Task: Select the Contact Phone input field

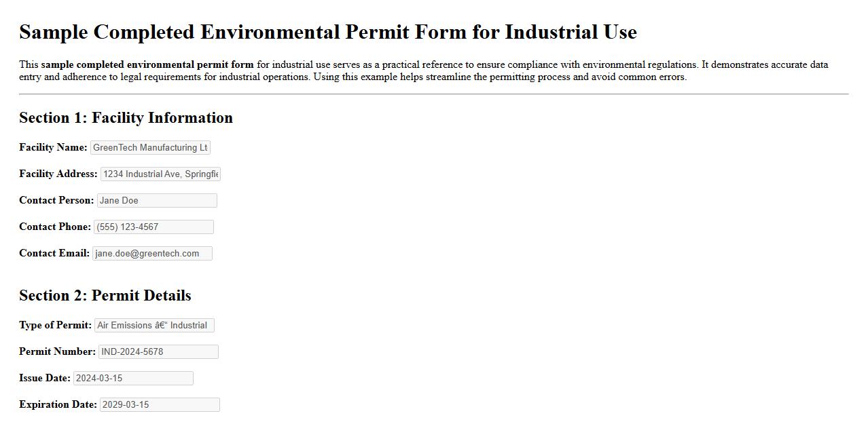Action: 153,226
